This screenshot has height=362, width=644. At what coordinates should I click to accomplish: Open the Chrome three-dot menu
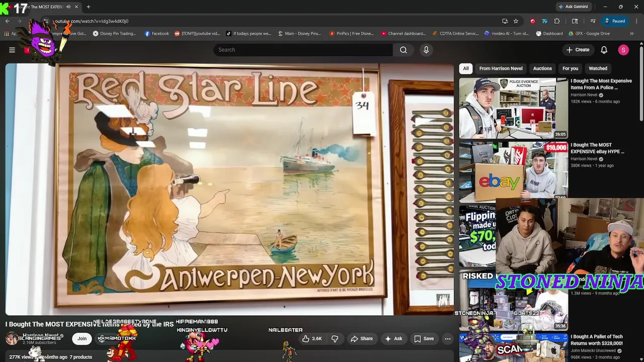click(x=636, y=21)
